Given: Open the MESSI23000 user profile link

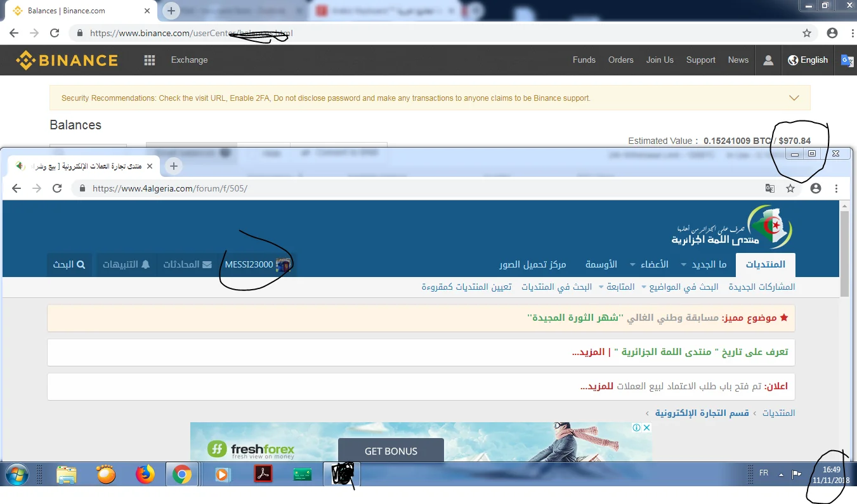Looking at the screenshot, I should pos(249,264).
